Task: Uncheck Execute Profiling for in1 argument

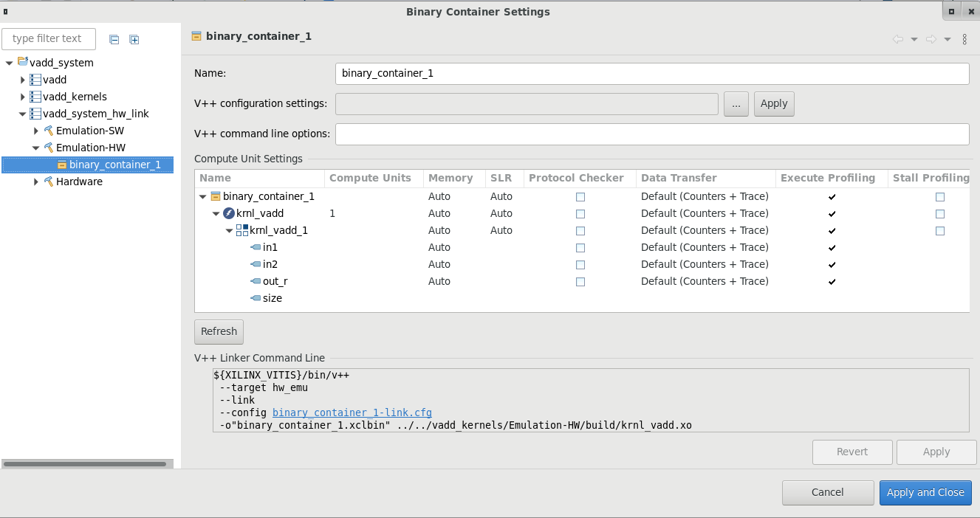Action: tap(832, 248)
